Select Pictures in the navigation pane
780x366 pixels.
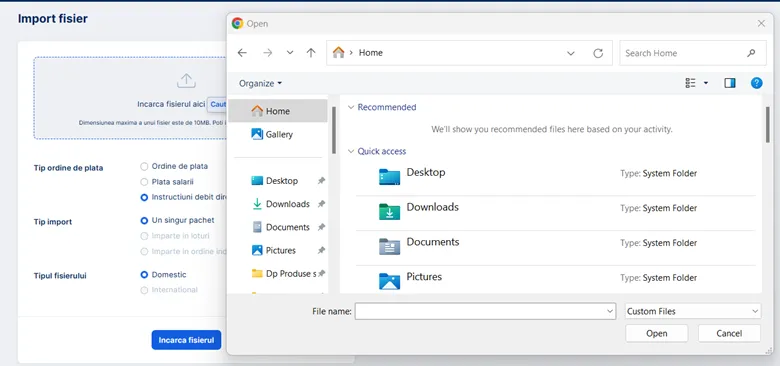pos(281,250)
